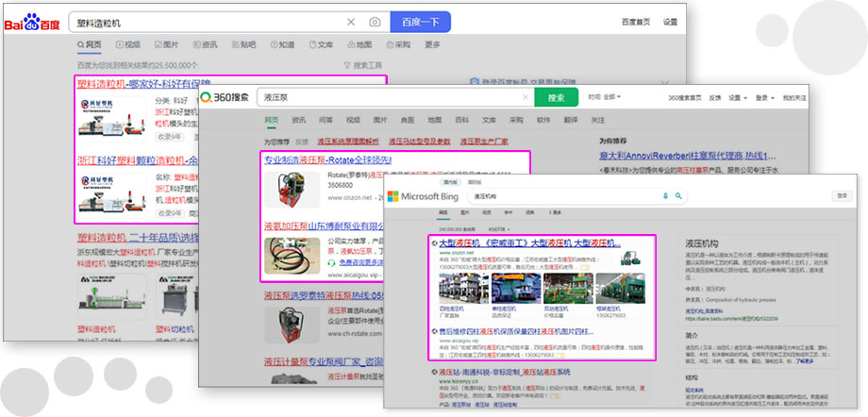Screen dimensions: 868x417
Task: Switch to Baidu 视频 tab
Action: click(x=127, y=44)
